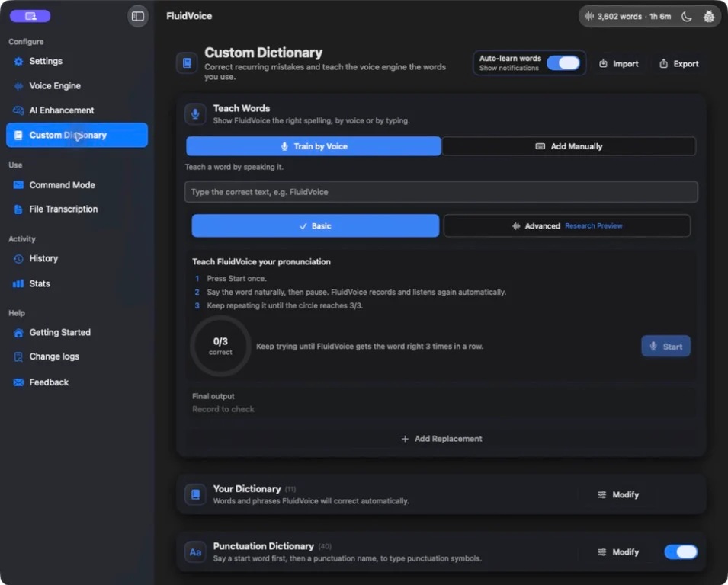Modify Your Dictionary

[x=618, y=495]
